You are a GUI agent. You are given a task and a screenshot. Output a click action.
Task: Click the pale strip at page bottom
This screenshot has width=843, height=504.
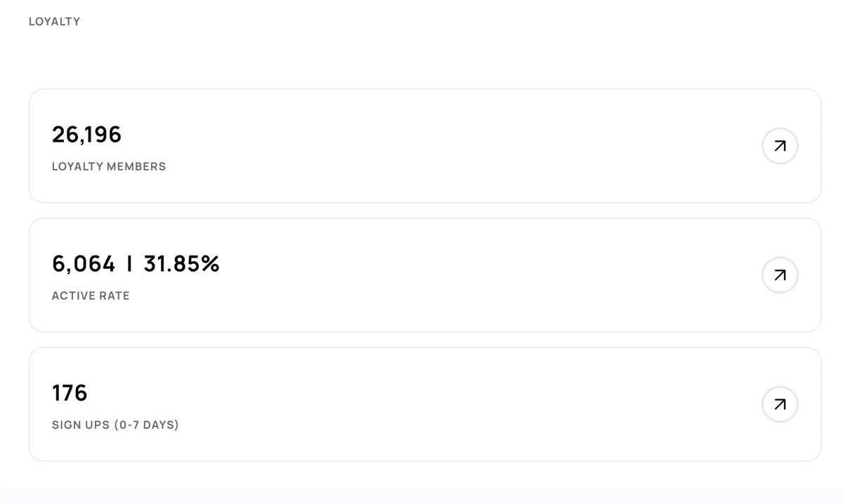click(421, 498)
